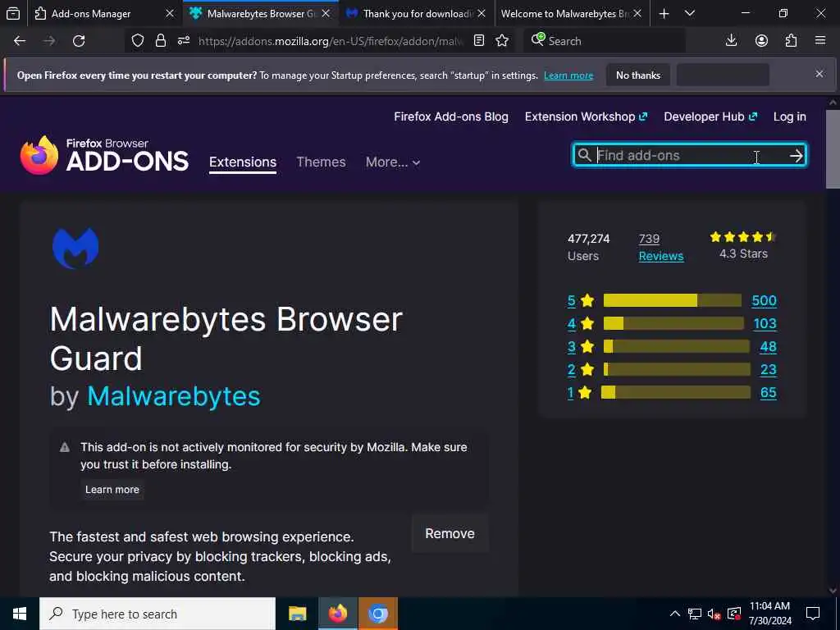Click the address bar URL
Image resolution: width=840 pixels, height=630 pixels.
[331, 41]
